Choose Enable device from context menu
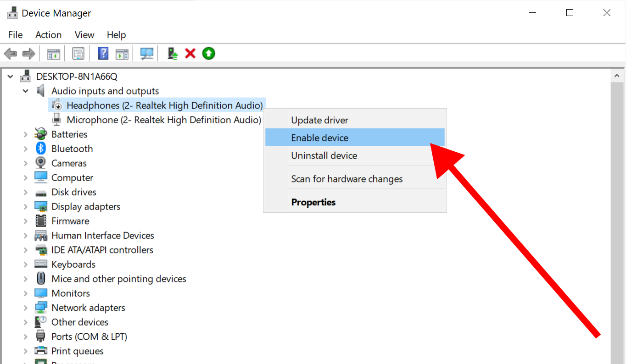The image size is (626, 364). pos(319,138)
